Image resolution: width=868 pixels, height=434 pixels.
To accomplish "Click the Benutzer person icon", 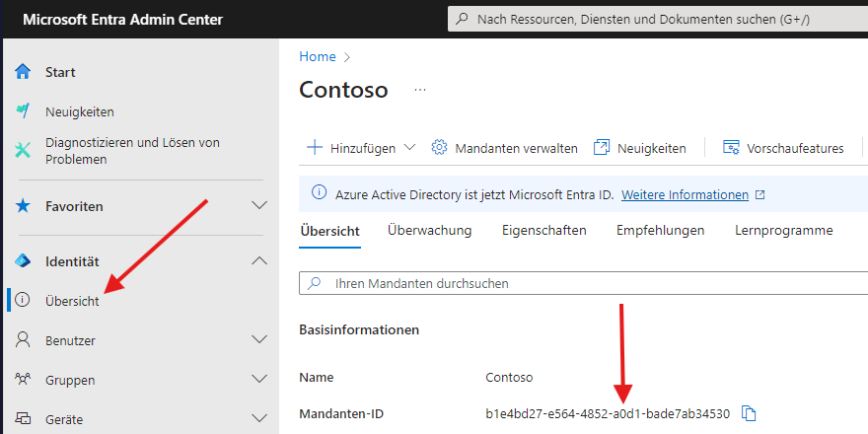I will click(x=23, y=339).
